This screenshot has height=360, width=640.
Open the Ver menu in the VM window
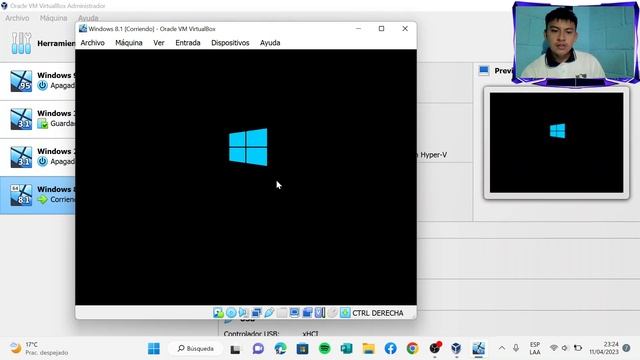tap(158, 43)
